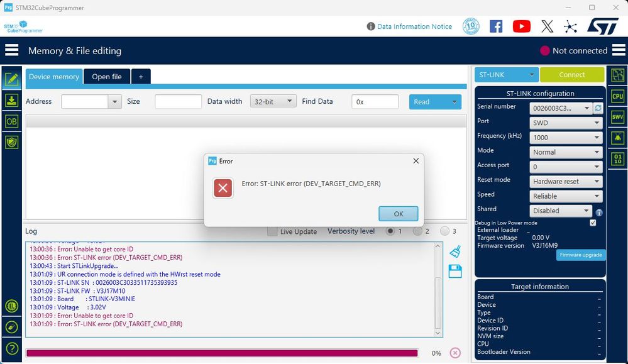This screenshot has width=628, height=364.
Task: Focus the Find Data input field
Action: point(375,102)
